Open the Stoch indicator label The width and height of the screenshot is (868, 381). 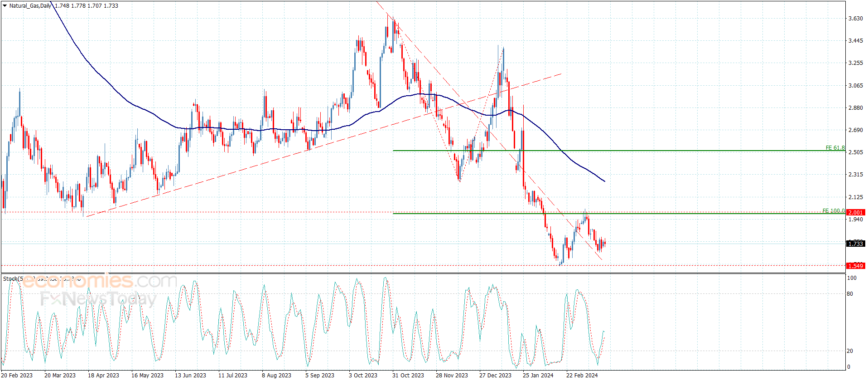click(11, 278)
